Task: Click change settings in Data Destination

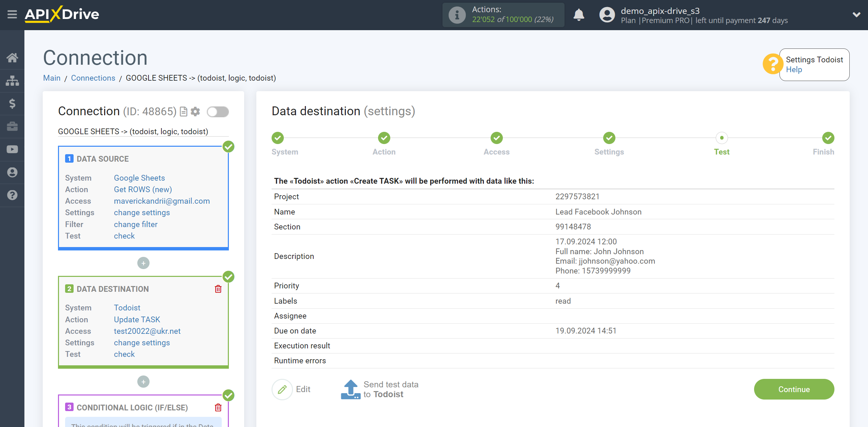Action: coord(142,343)
